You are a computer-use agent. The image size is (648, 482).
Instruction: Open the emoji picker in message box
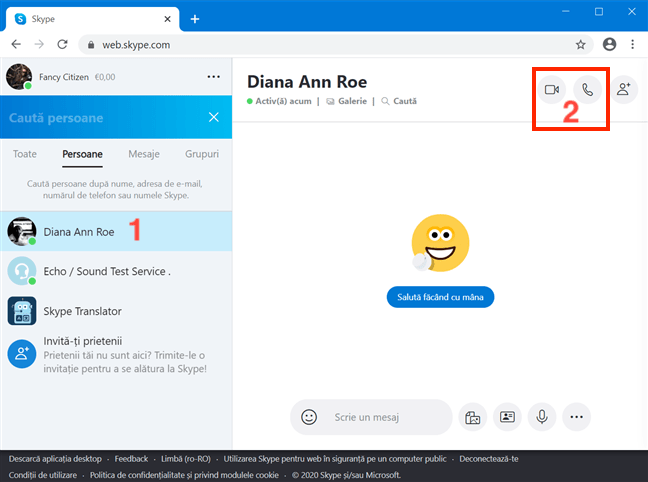[309, 417]
